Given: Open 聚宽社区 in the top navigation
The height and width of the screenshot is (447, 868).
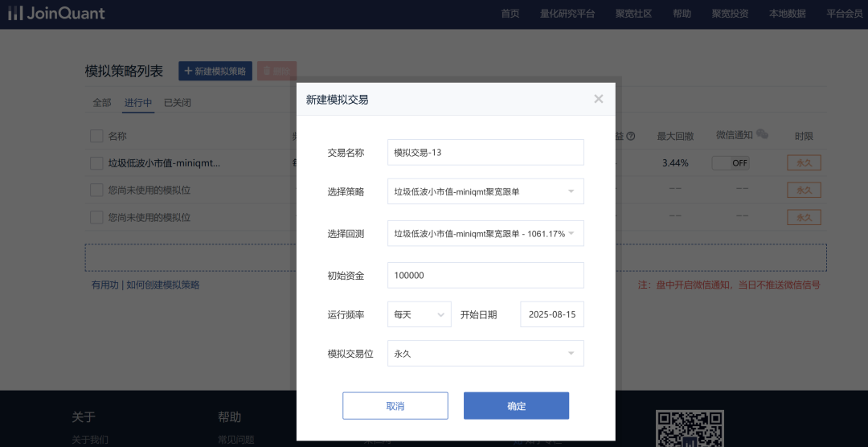Looking at the screenshot, I should [x=633, y=14].
